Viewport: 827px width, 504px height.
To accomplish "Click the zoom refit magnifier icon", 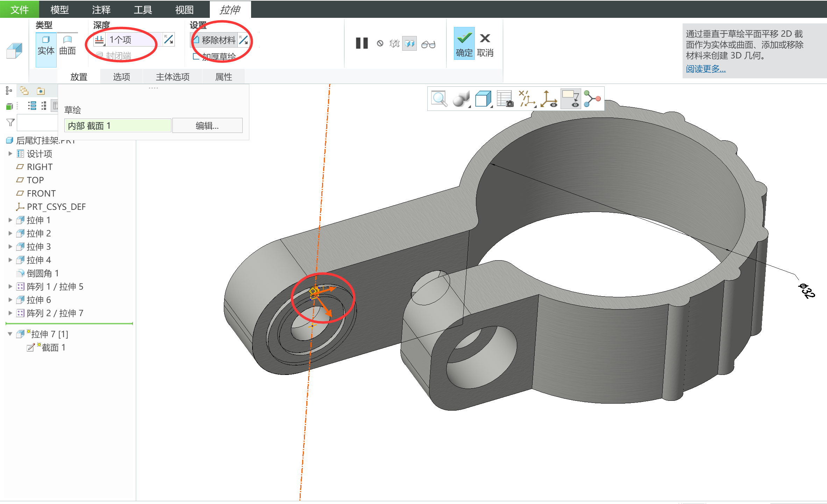I will tap(439, 99).
